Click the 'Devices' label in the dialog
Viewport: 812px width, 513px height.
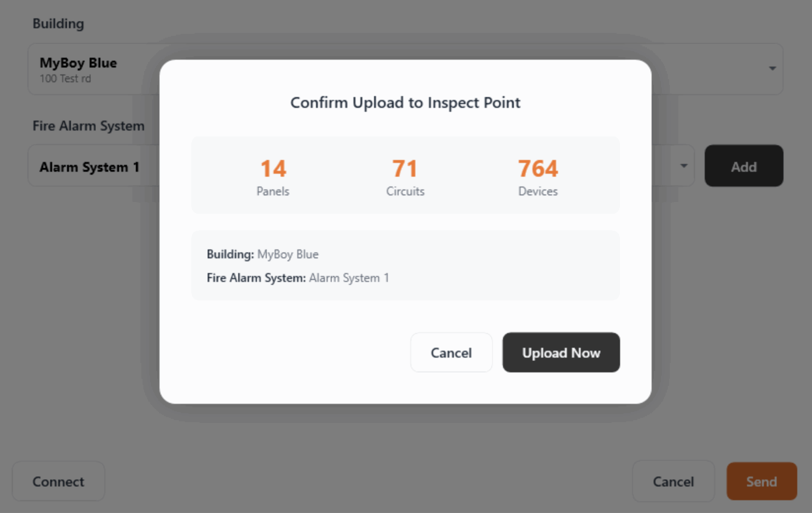(538, 191)
